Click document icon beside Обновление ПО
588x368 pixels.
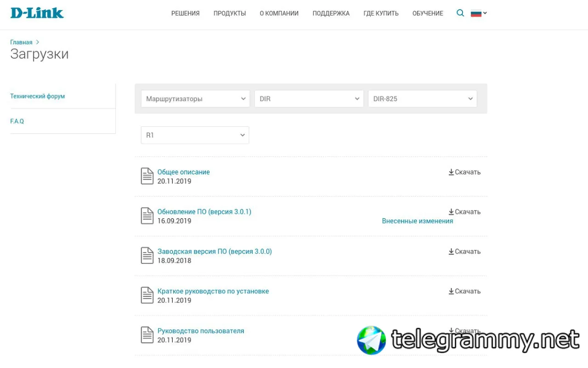[x=147, y=216]
